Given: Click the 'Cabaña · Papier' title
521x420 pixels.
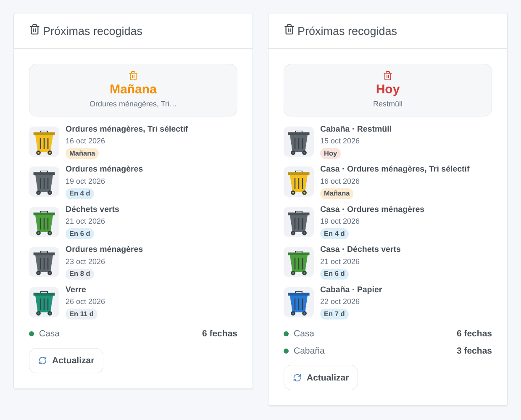Looking at the screenshot, I should 351,290.
